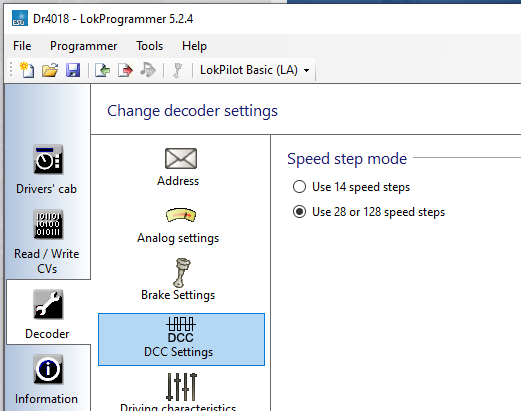The image size is (521, 411).
Task: Open the Programmer menu
Action: point(83,46)
